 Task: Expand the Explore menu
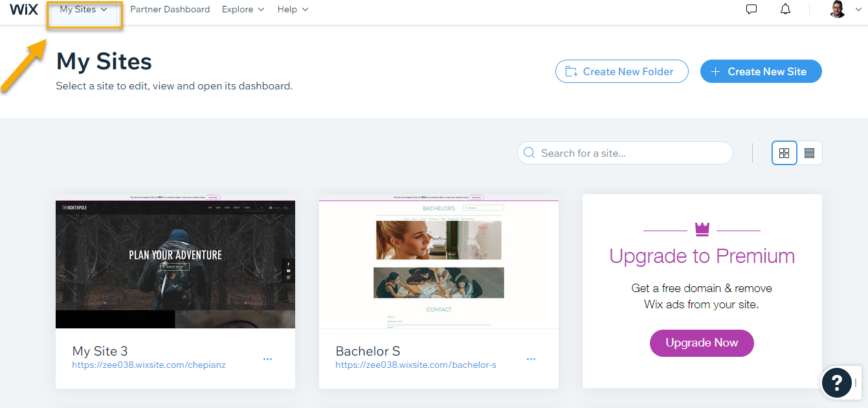(243, 10)
